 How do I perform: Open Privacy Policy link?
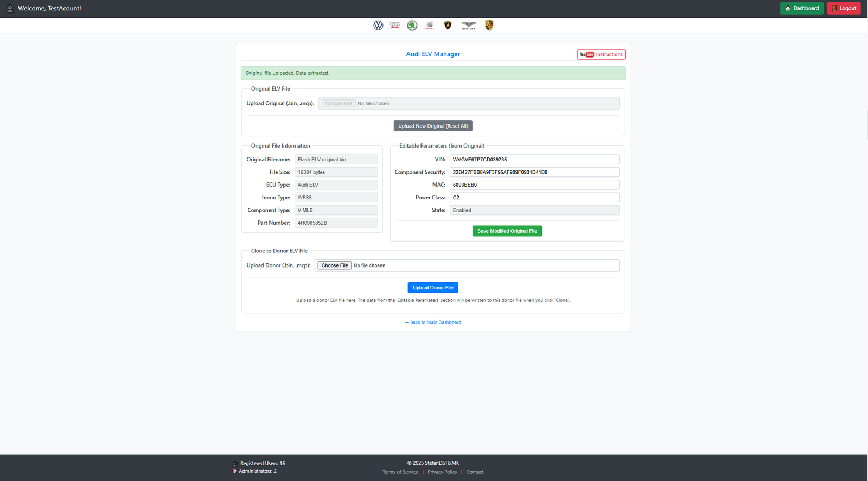442,472
